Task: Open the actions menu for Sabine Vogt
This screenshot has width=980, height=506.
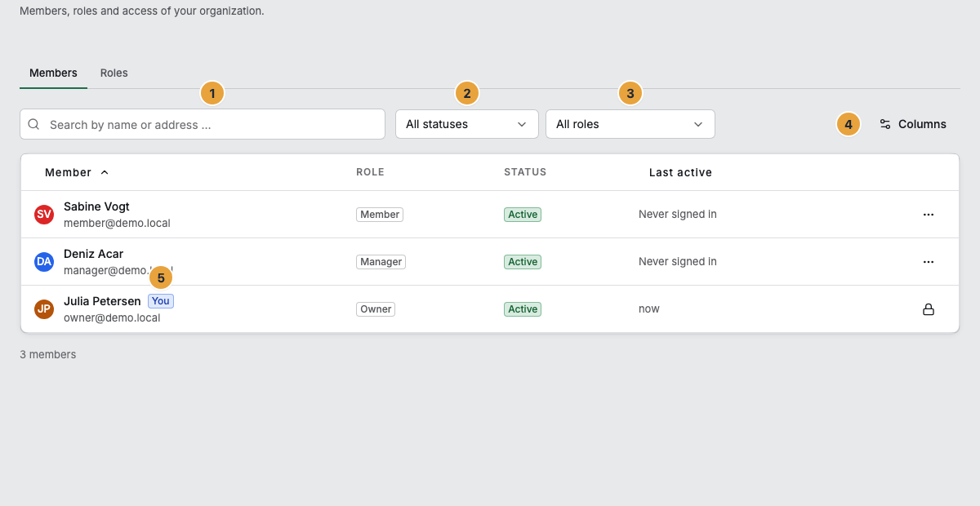Action: pyautogui.click(x=928, y=215)
